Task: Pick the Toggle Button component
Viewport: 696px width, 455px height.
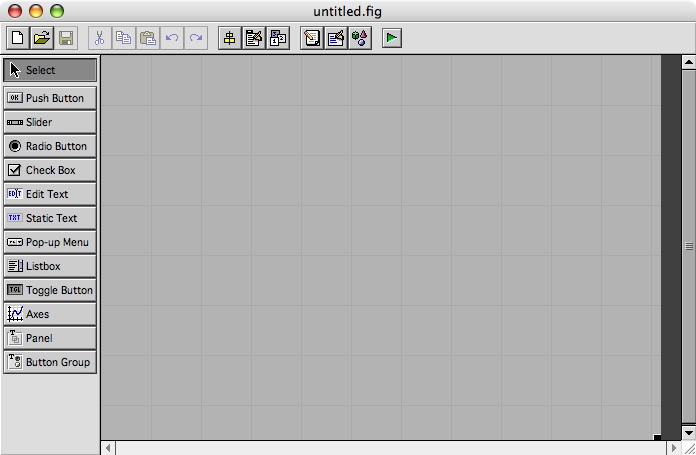Action: click(x=50, y=290)
